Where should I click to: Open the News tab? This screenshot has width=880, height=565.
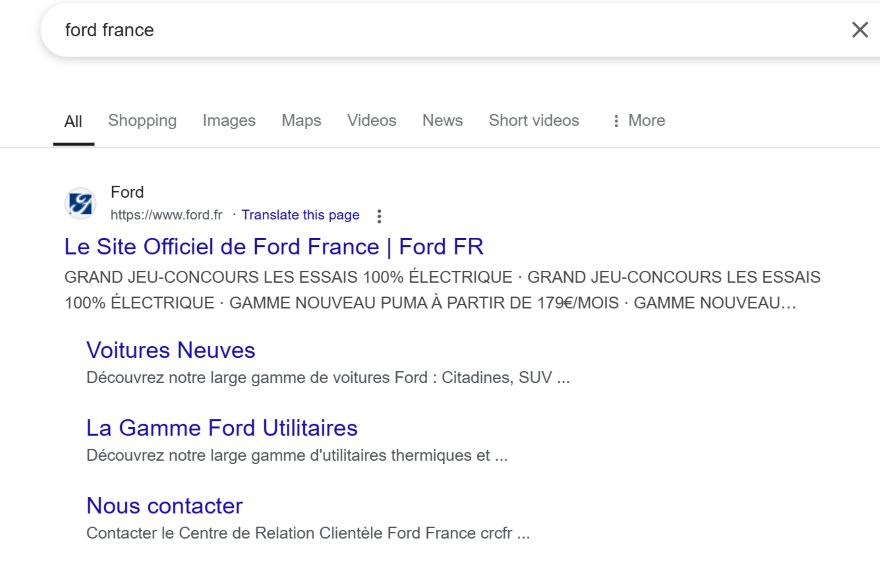pos(443,121)
